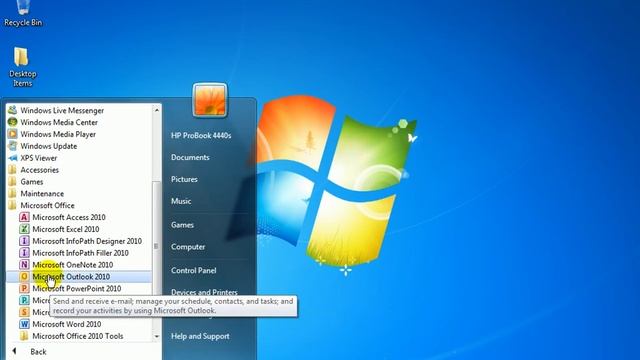This screenshot has width=640, height=360.
Task: Click the InfoPath Designer 2010 icon
Action: (x=24, y=241)
